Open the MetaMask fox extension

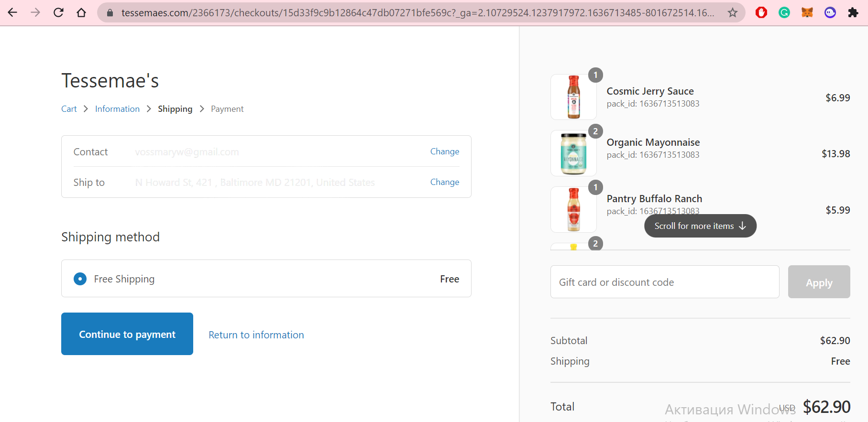(807, 12)
